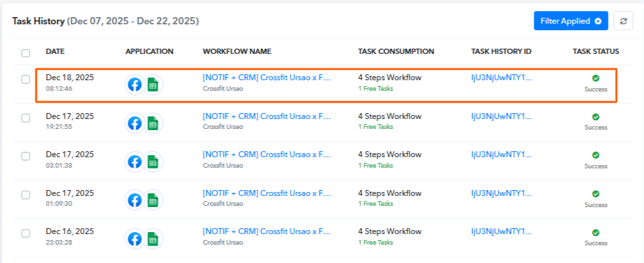Click the X icon inside Filter Applied button
This screenshot has height=263, width=644.
598,21
